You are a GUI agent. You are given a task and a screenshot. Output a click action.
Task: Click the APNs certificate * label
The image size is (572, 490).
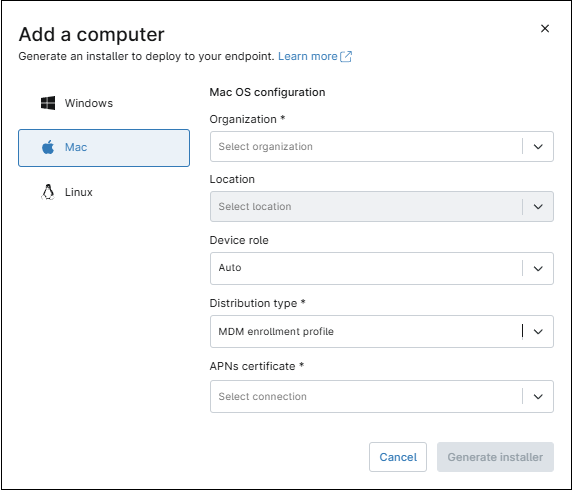coord(257,366)
